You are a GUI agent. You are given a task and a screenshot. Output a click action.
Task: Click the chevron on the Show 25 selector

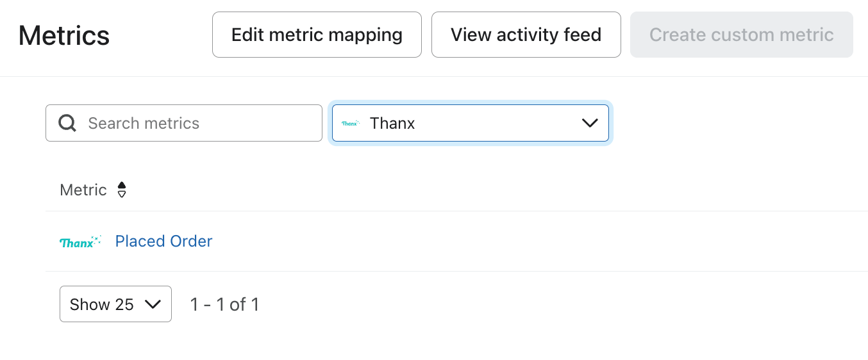click(x=153, y=304)
